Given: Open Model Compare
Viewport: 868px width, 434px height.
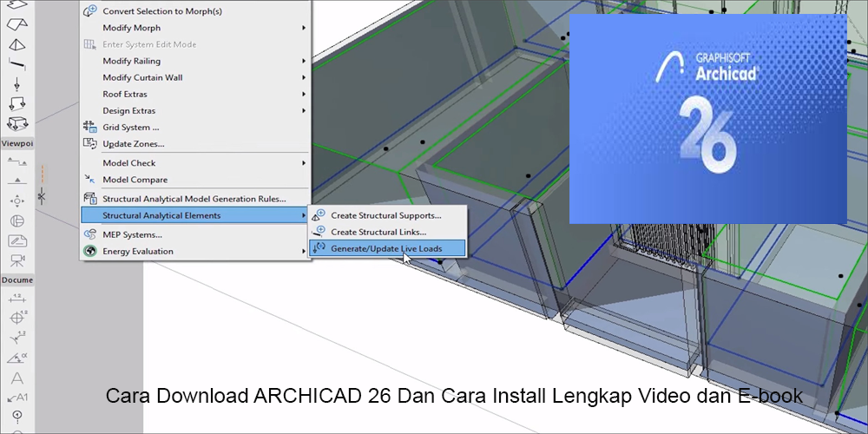Looking at the screenshot, I should click(196, 180).
